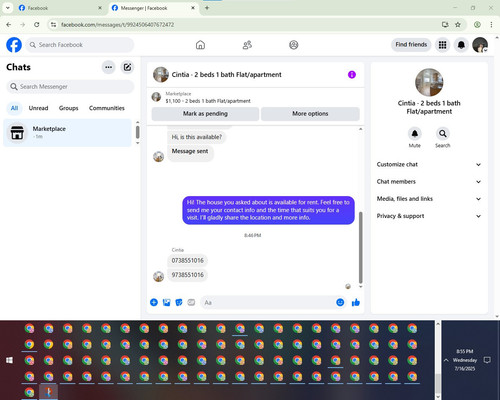Image resolution: width=500 pixels, height=400 pixels.
Task: Reload the page in browser
Action: click(x=37, y=25)
